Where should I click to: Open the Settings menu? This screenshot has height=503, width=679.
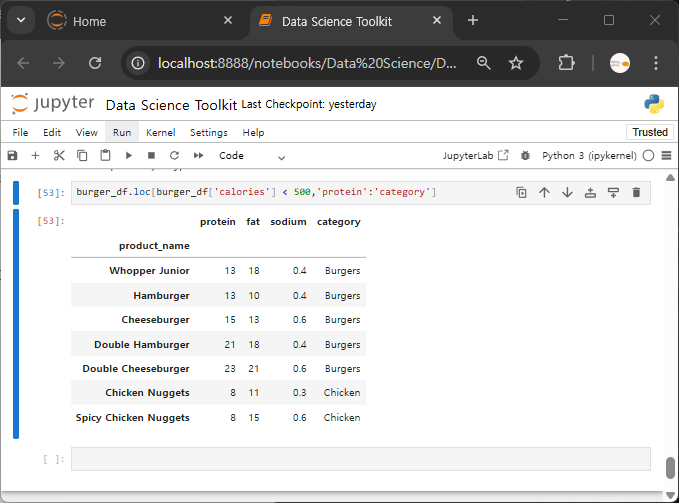[x=209, y=132]
